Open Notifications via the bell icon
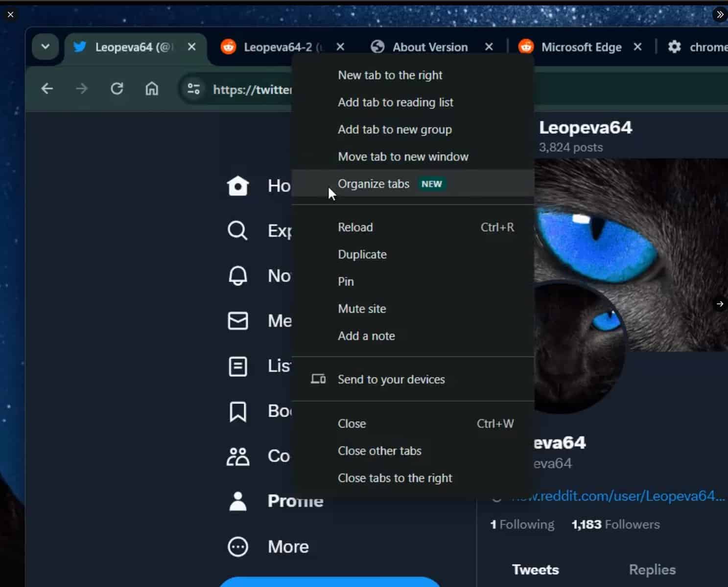Image resolution: width=728 pixels, height=587 pixels. [238, 276]
